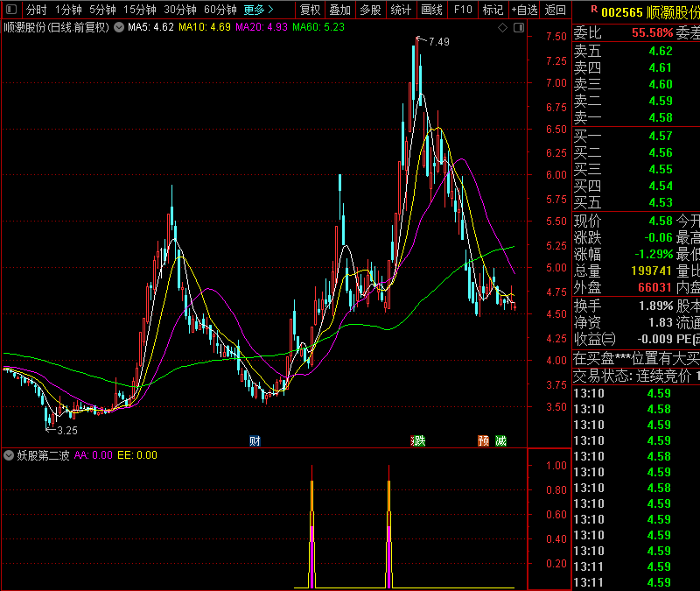Click the diamond icon at chart top-right
700x591 pixels.
[x=502, y=28]
